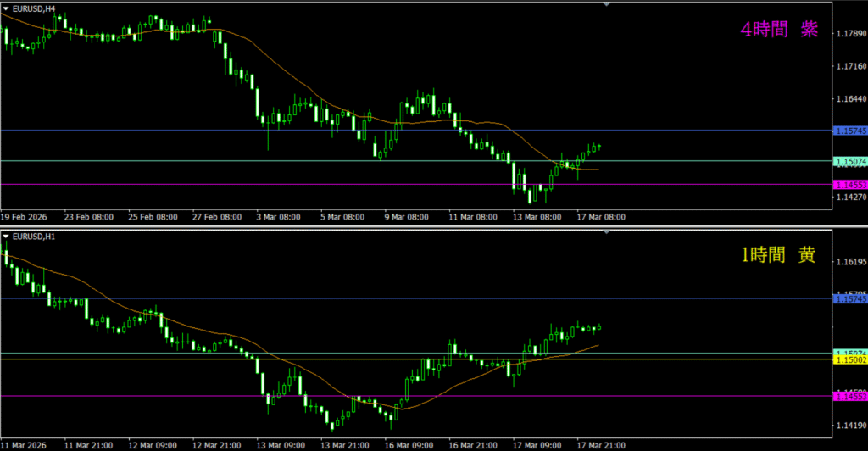Select the yellow 1.15002 price tag on H1 chart
Screen dimensions: 868x451
tap(849, 360)
